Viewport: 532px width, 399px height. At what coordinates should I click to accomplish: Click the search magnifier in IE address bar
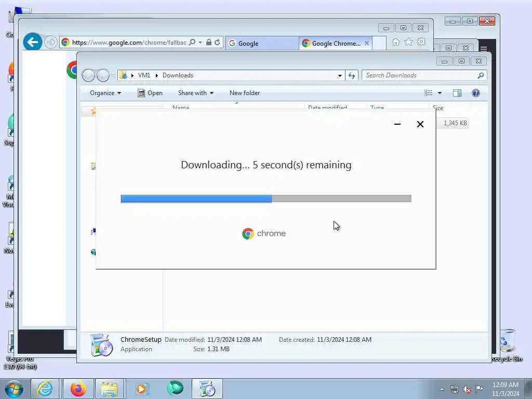192,43
